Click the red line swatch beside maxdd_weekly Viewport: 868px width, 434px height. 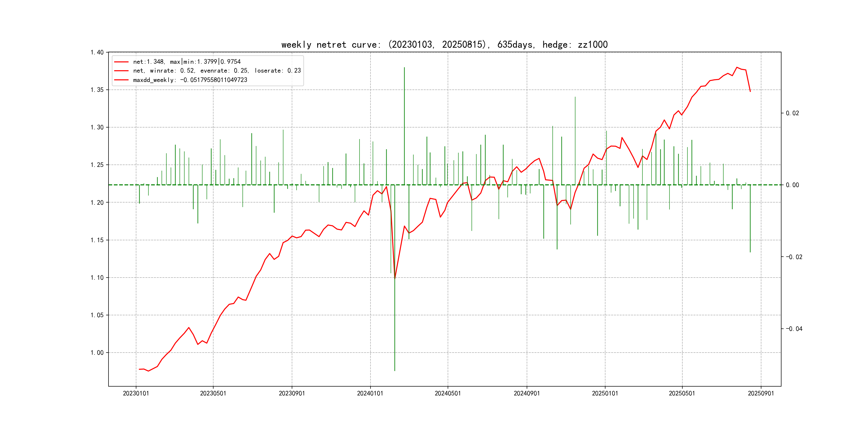pyautogui.click(x=121, y=80)
